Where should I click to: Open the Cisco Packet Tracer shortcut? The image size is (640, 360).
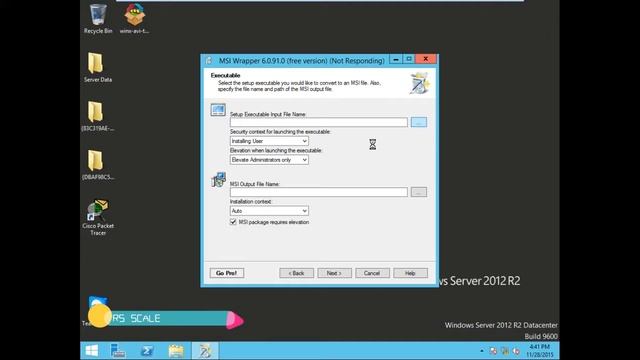tap(98, 217)
